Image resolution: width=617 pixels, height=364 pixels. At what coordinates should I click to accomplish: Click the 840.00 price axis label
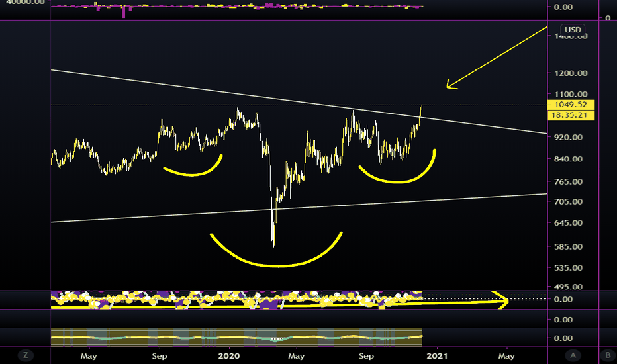pos(568,159)
